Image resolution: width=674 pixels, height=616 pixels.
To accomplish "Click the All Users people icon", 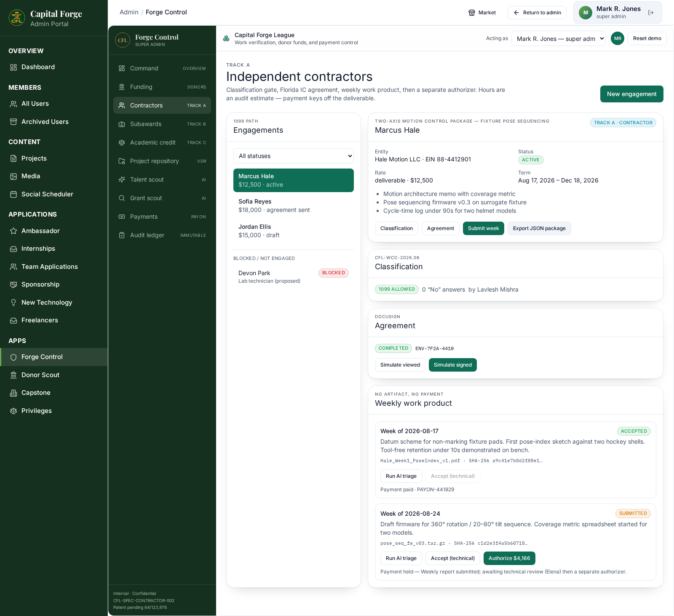I will (x=13, y=104).
